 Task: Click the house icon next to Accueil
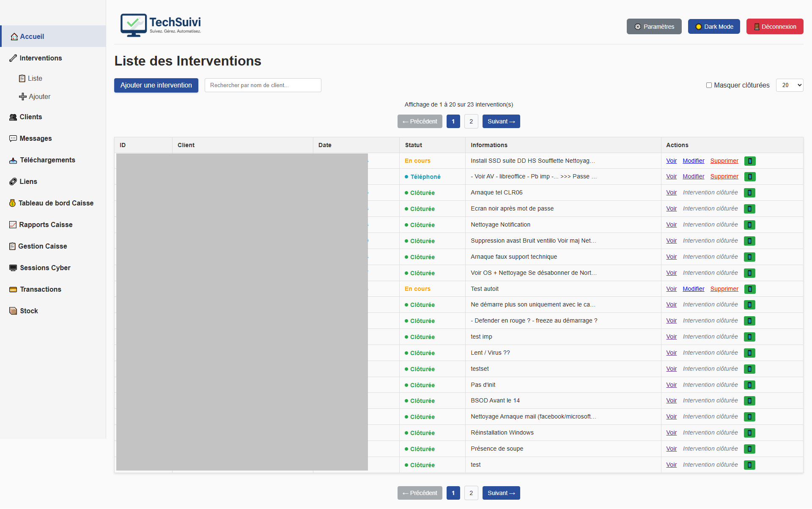pos(14,37)
